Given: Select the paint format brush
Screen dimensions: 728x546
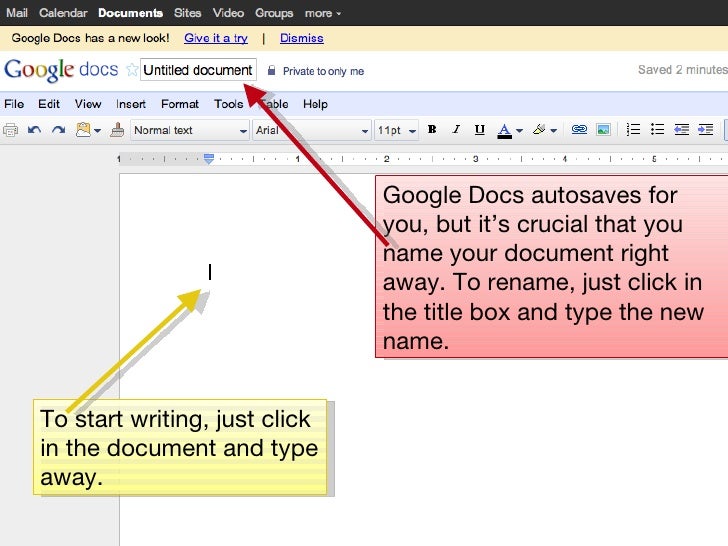Looking at the screenshot, I should click(x=117, y=130).
